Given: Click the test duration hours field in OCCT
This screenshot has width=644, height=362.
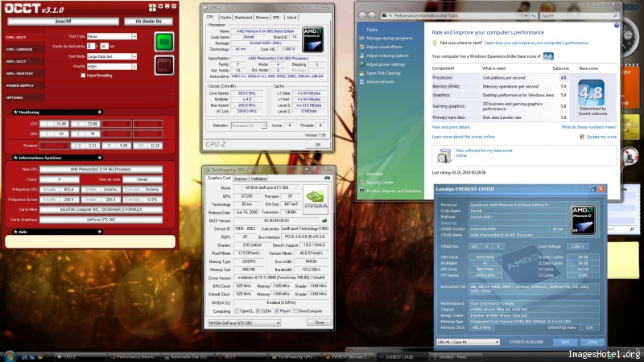Looking at the screenshot, I should pos(91,47).
